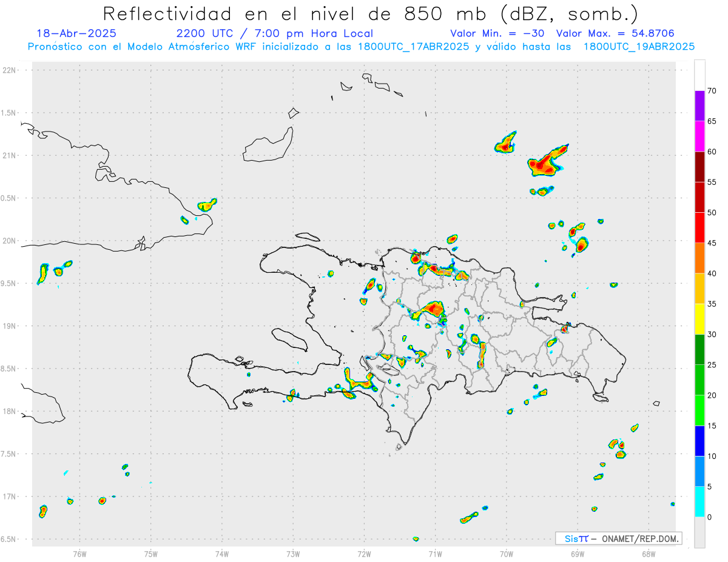The image size is (728, 562).
Task: Select the red legend segment between 50 and 55
Action: pyautogui.click(x=699, y=198)
